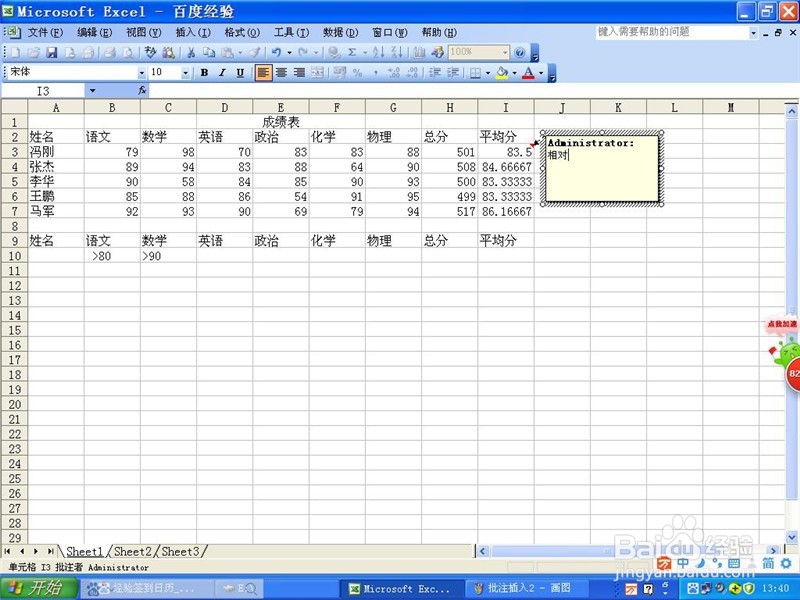Screen dimensions: 800x600
Task: Open the Fill Color dropdown arrow
Action: coord(514,73)
